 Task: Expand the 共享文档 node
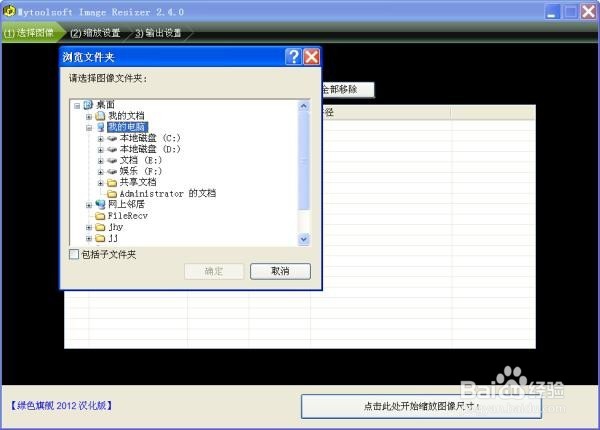pyautogui.click(x=101, y=183)
